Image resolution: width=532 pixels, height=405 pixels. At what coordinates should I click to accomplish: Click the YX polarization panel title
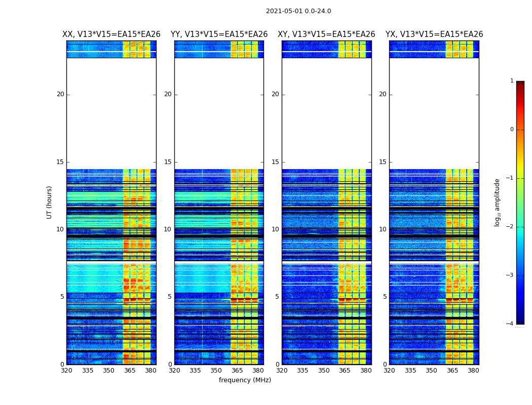(x=434, y=34)
